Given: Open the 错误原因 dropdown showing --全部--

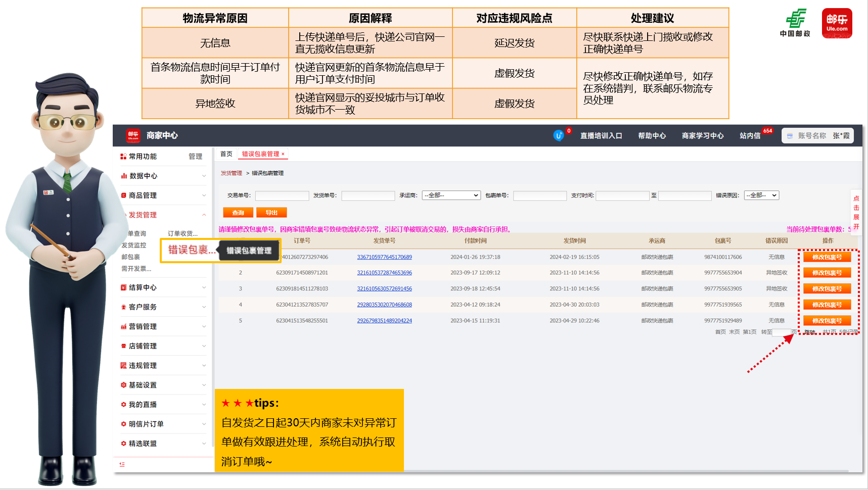Looking at the screenshot, I should 761,195.
